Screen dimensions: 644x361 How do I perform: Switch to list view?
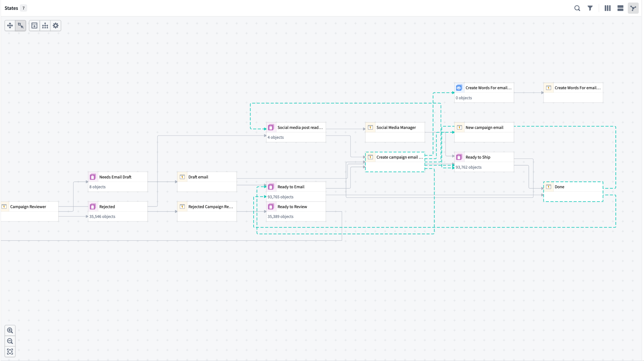(x=620, y=8)
